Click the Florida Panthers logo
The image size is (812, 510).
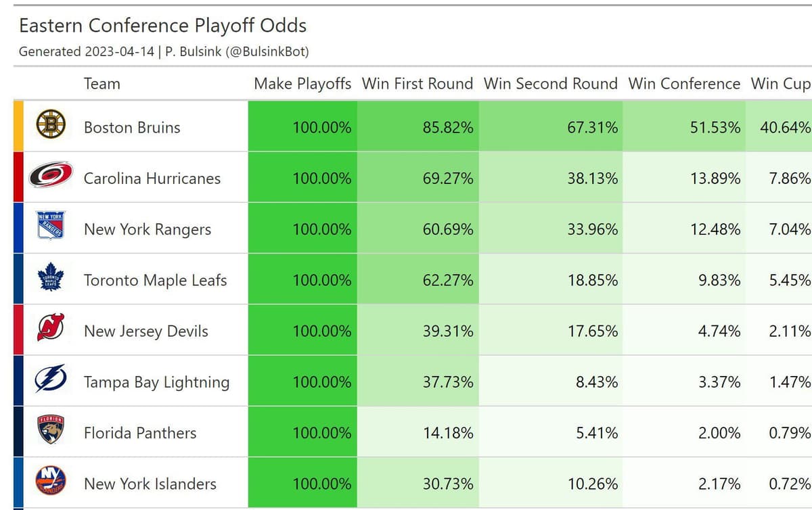pos(51,431)
